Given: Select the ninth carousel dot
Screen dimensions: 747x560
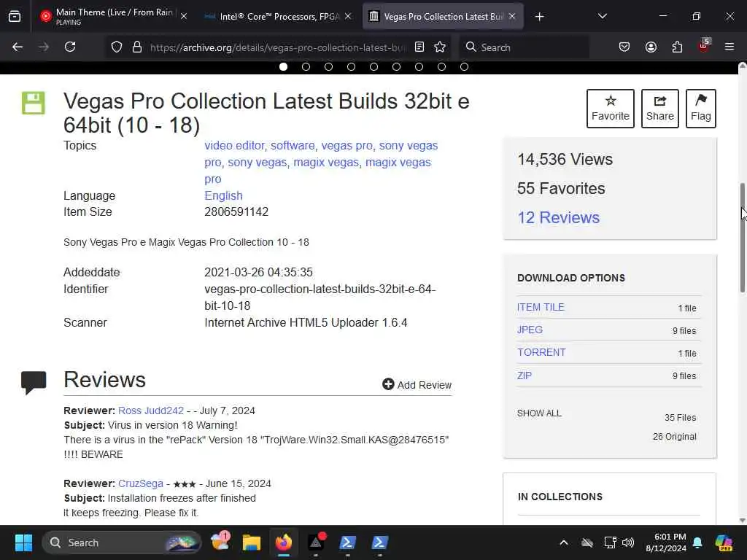Looking at the screenshot, I should point(465,66).
